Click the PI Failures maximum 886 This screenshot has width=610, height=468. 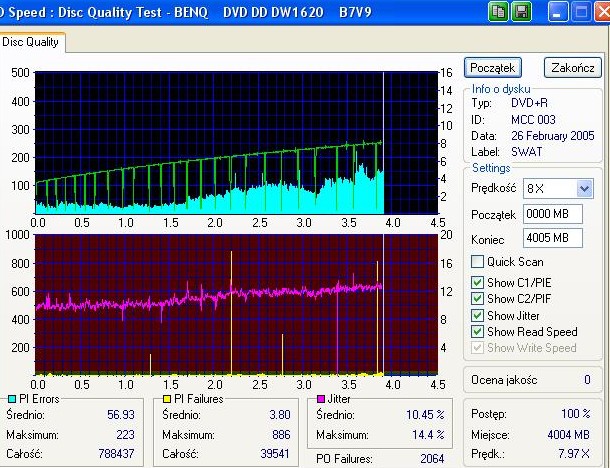[281, 435]
